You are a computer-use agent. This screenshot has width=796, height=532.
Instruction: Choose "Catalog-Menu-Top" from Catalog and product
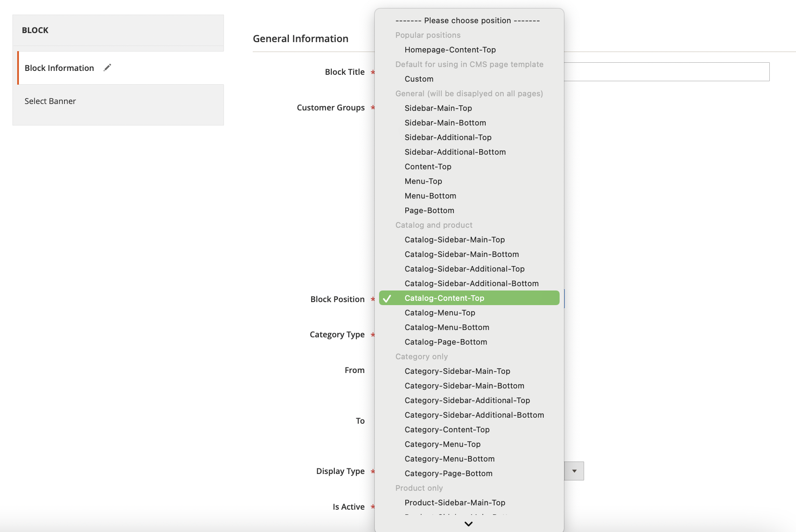(440, 312)
